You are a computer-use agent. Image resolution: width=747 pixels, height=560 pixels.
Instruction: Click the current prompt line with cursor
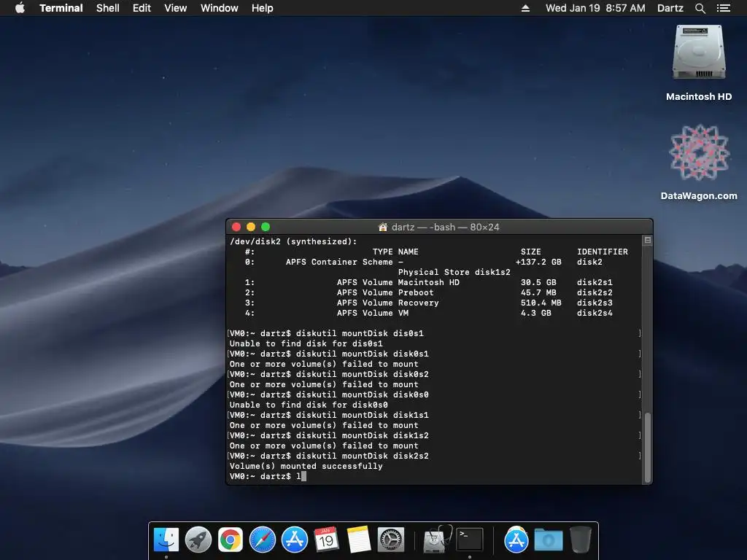click(x=268, y=476)
